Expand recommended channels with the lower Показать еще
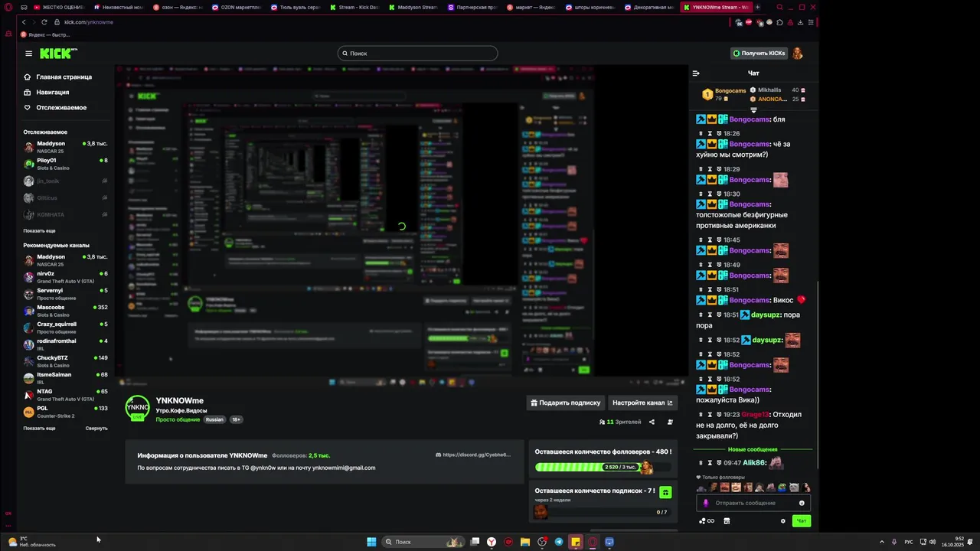The height and width of the screenshot is (551, 980). (x=39, y=429)
